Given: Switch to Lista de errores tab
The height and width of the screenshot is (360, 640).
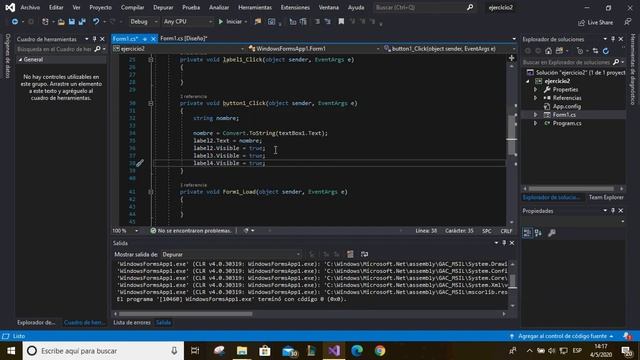Looking at the screenshot, I should click(132, 322).
